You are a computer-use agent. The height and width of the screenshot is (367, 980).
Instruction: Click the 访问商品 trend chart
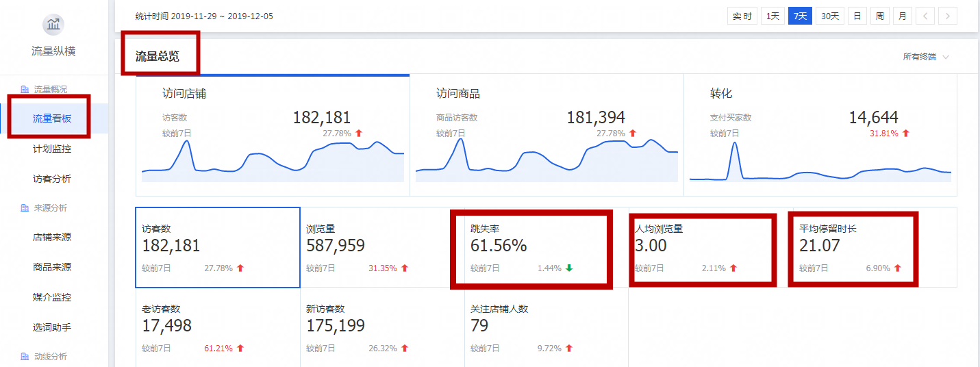coord(546,161)
